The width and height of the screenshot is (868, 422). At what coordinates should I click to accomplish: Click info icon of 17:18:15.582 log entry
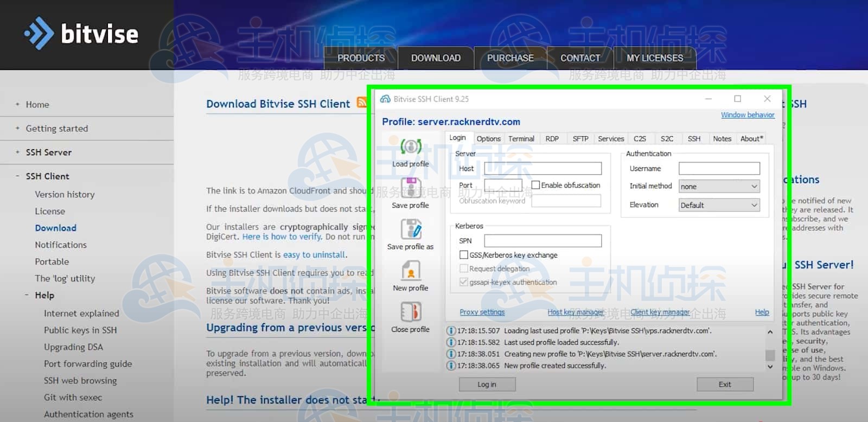pyautogui.click(x=451, y=342)
